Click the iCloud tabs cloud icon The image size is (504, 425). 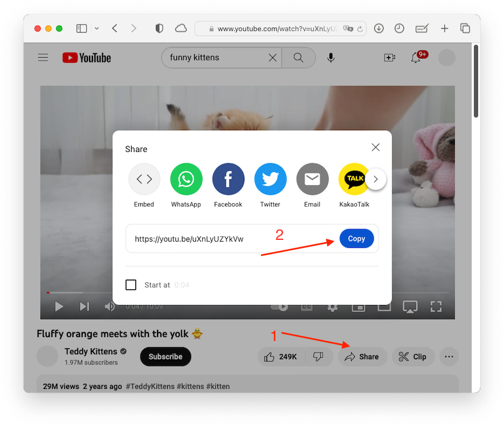(181, 29)
